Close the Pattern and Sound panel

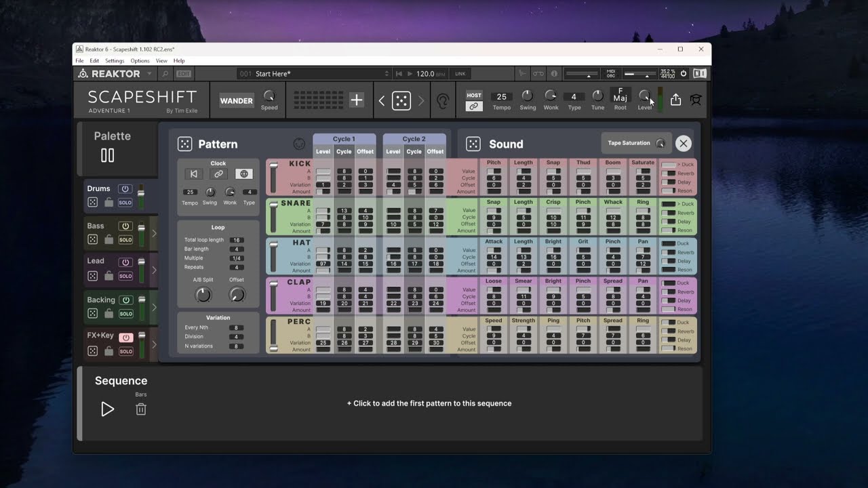click(x=683, y=143)
